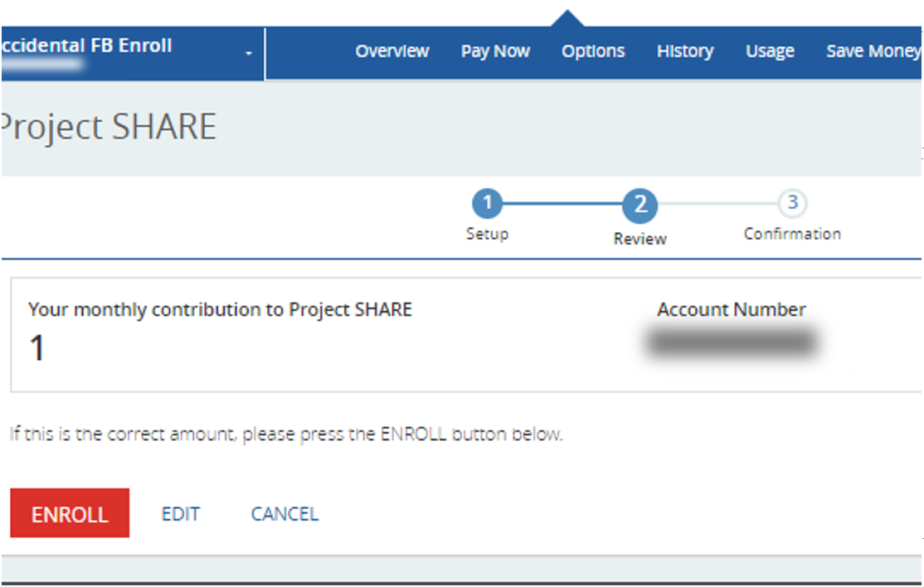Click the CANCEL link
The height and width of the screenshot is (587, 924).
point(284,514)
